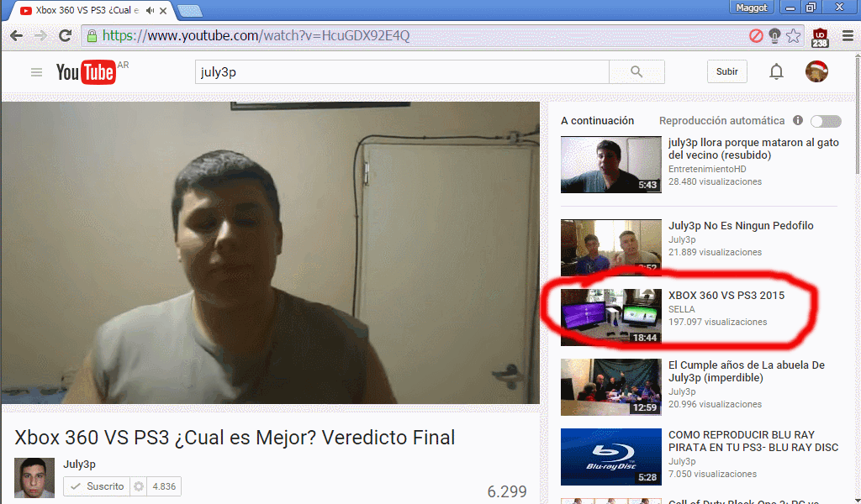Open subscription settings gear next to Suscrito
Viewport: 861px width, 504px height.
(x=139, y=486)
